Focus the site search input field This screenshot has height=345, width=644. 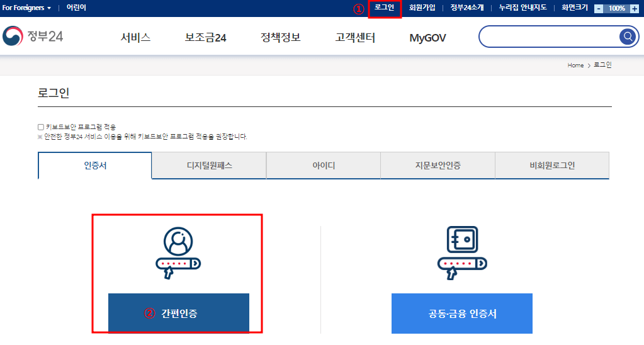(x=549, y=37)
